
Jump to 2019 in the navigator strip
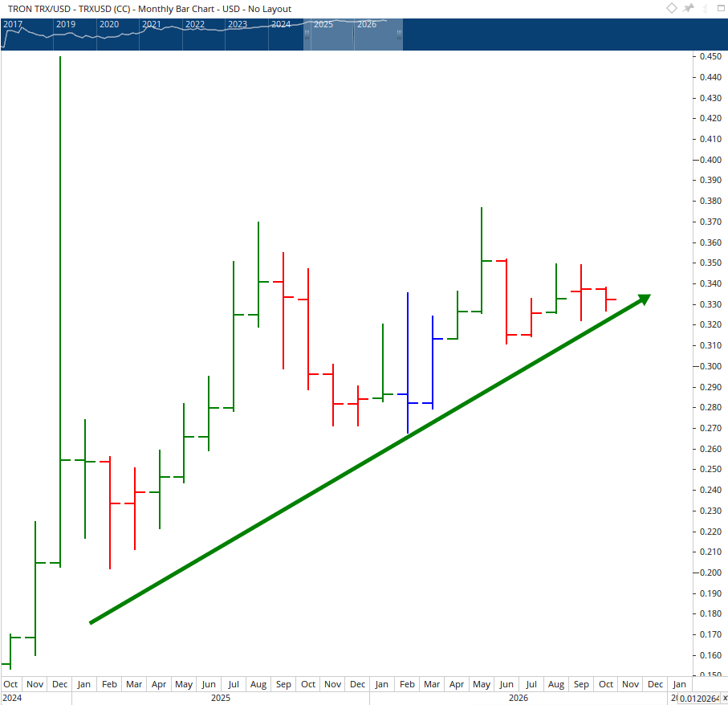[x=66, y=24]
